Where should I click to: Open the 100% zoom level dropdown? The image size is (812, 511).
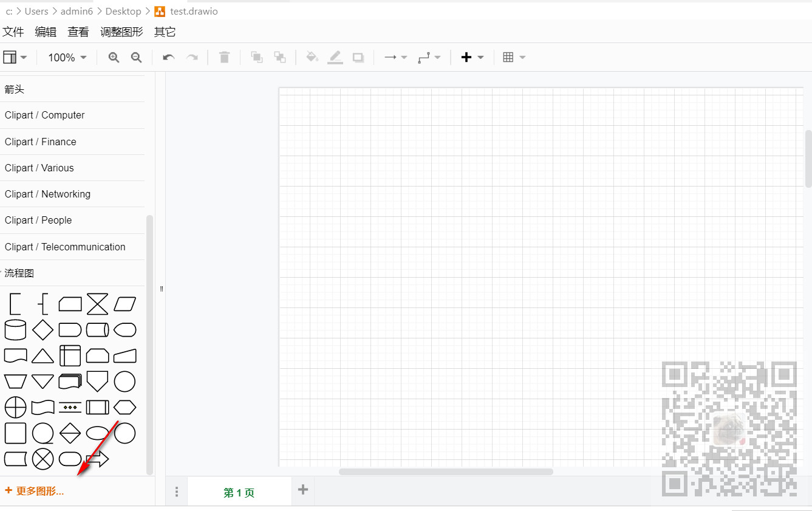pos(67,57)
